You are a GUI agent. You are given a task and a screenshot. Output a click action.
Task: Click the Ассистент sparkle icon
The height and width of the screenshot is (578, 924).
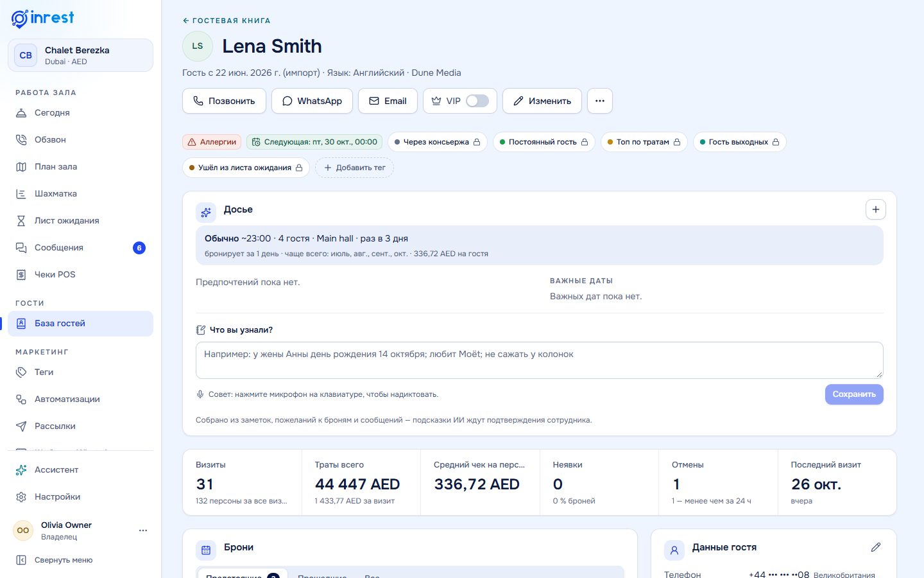[x=21, y=470]
